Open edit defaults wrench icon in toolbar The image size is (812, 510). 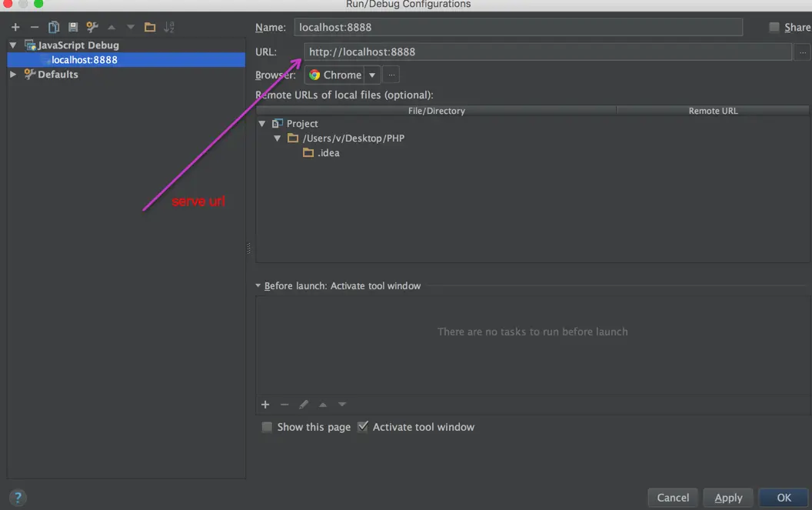coord(92,27)
